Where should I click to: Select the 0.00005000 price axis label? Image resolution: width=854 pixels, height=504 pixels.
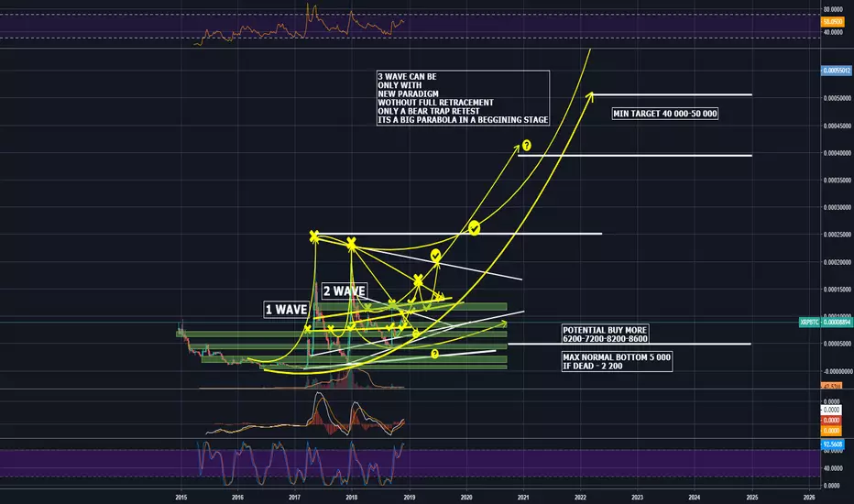(x=838, y=344)
